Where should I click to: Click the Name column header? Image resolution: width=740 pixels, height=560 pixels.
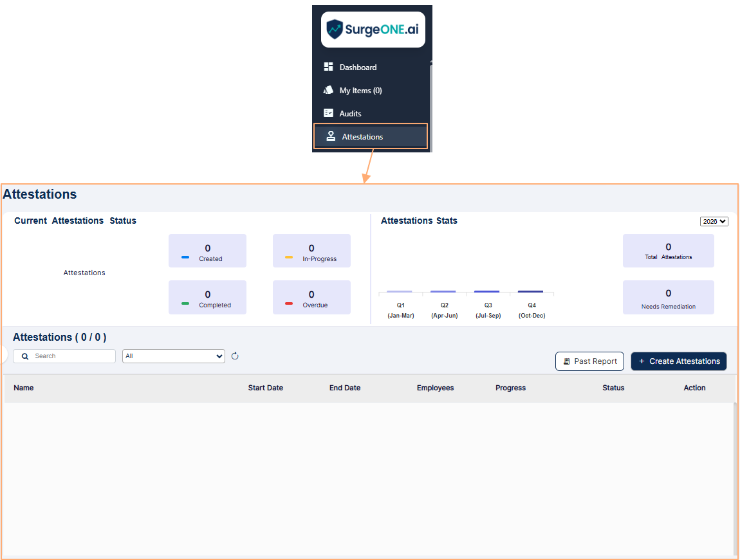pos(24,388)
